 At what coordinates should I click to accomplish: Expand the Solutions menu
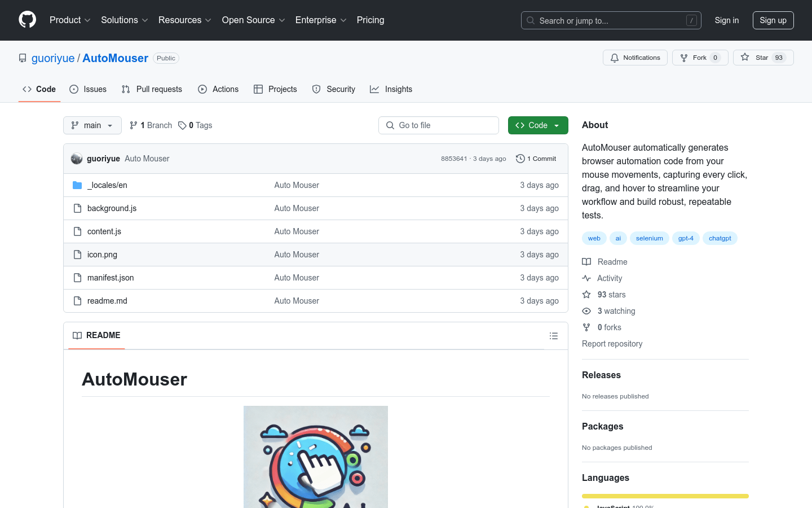coord(125,20)
